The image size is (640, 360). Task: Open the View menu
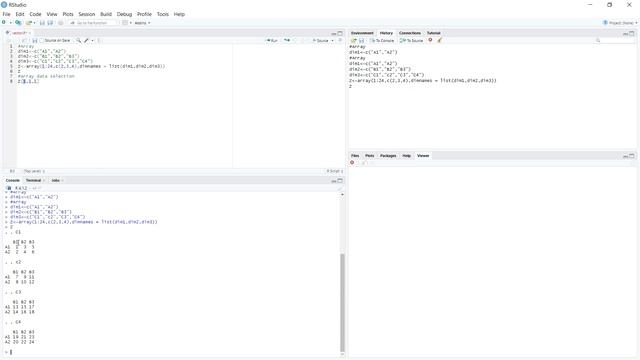click(x=52, y=14)
